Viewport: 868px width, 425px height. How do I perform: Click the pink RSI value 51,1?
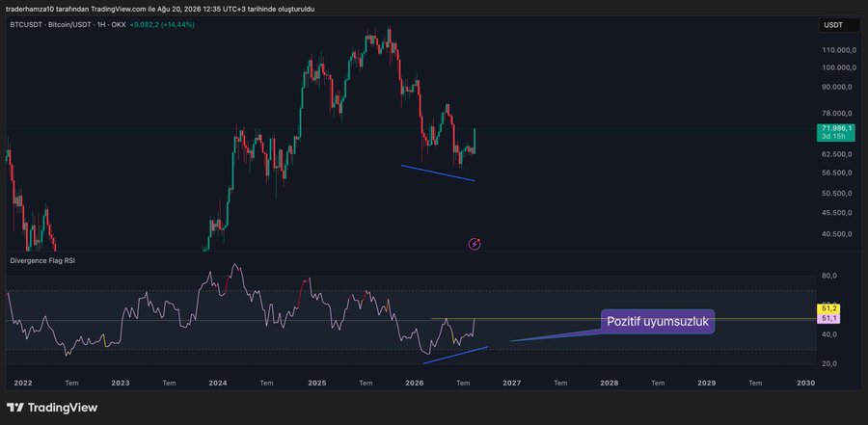pyautogui.click(x=828, y=319)
